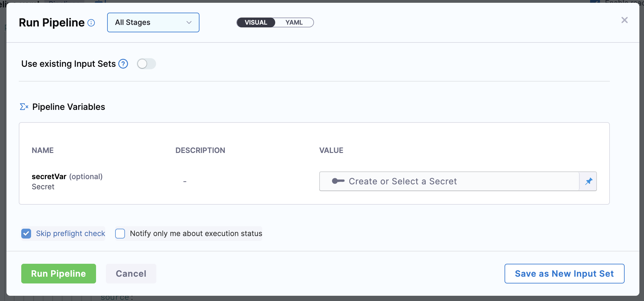Uncheck the Skip preflight check checkbox
This screenshot has height=301, width=644.
click(x=26, y=234)
